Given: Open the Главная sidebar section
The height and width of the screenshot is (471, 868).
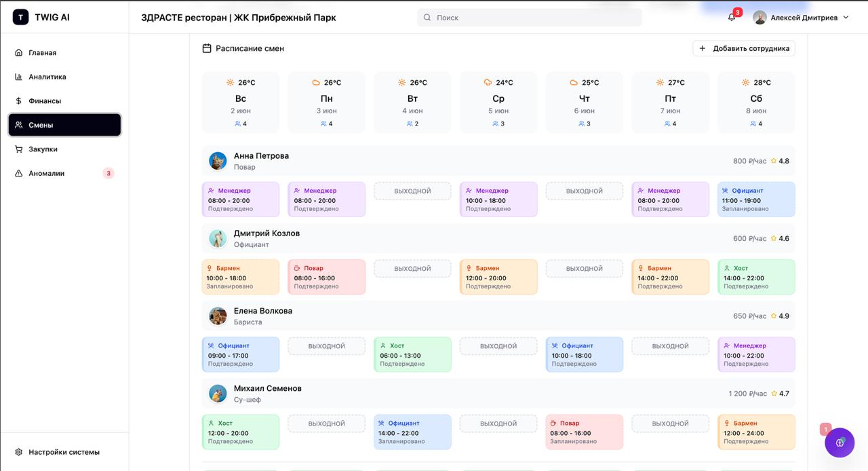Looking at the screenshot, I should (42, 52).
